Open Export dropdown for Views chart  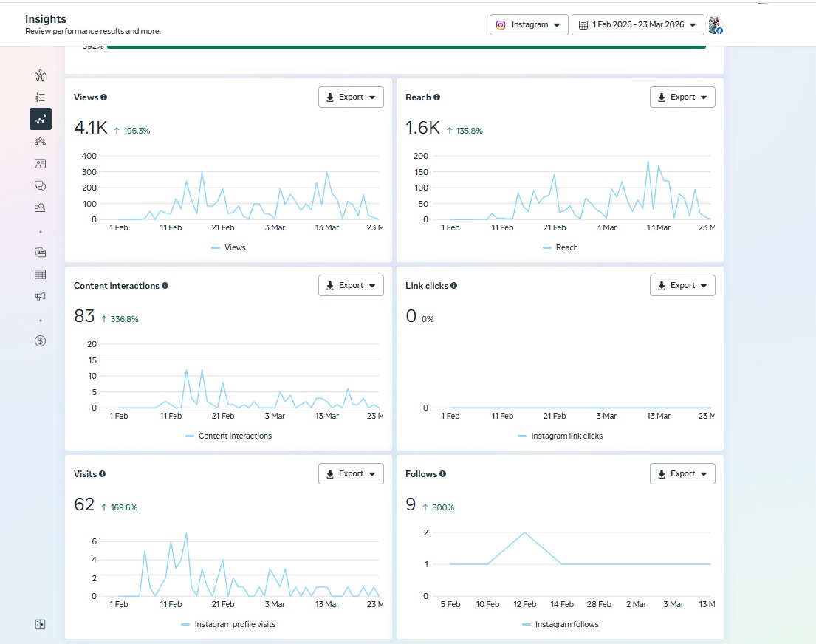(351, 97)
